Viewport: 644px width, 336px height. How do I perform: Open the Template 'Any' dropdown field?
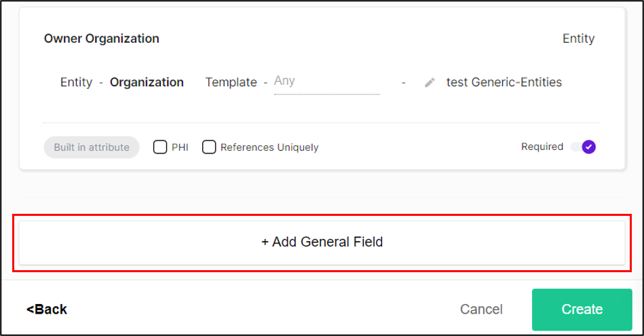click(x=326, y=81)
